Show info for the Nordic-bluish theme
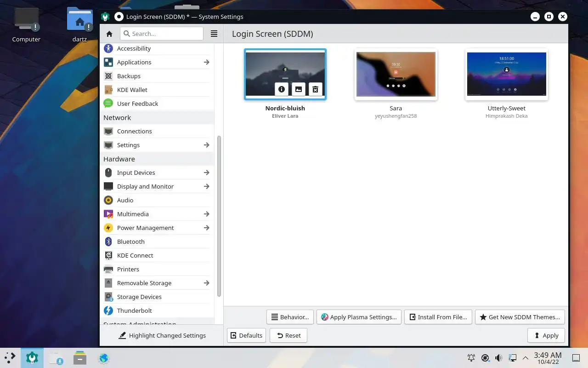 (282, 89)
